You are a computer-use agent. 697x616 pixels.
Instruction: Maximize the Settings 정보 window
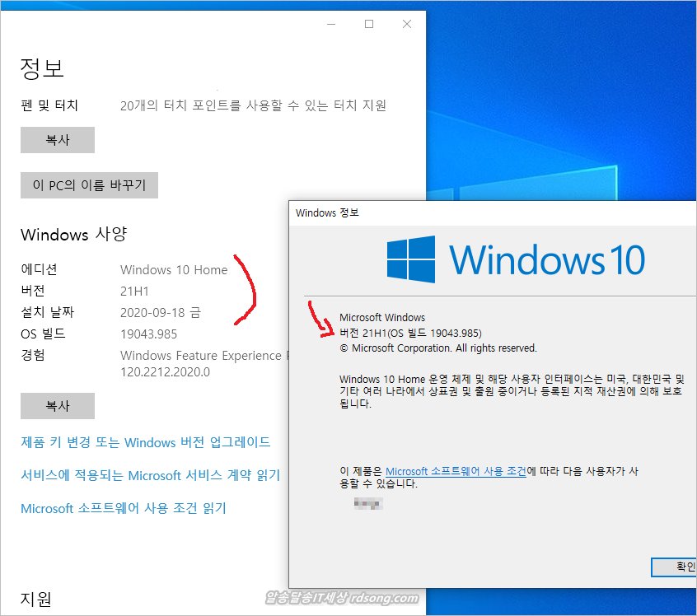(x=369, y=24)
